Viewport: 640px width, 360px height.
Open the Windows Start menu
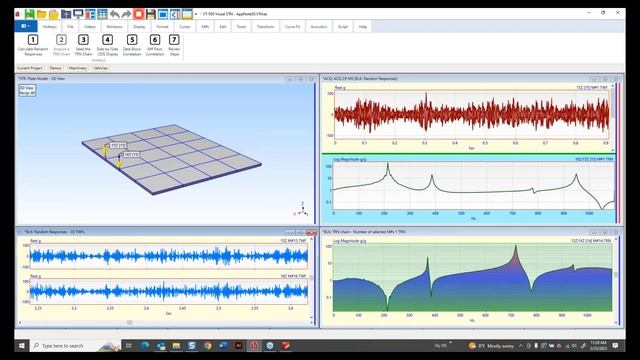pyautogui.click(x=22, y=346)
